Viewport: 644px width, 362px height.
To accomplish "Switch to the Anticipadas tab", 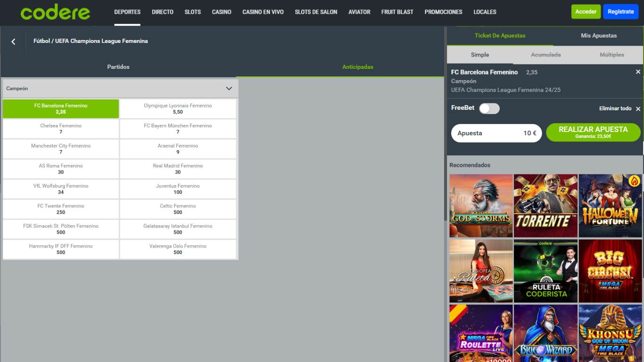I will [x=358, y=67].
